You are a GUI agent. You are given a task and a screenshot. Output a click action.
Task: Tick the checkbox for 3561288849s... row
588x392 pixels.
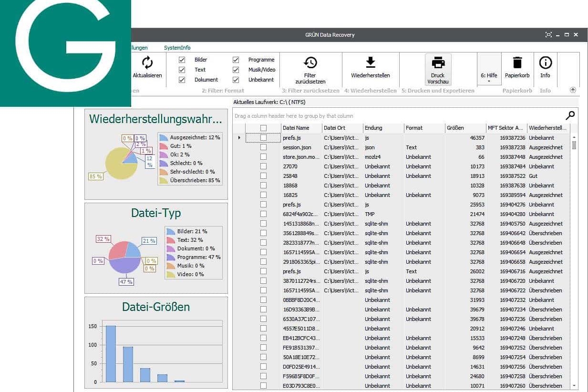click(x=263, y=233)
